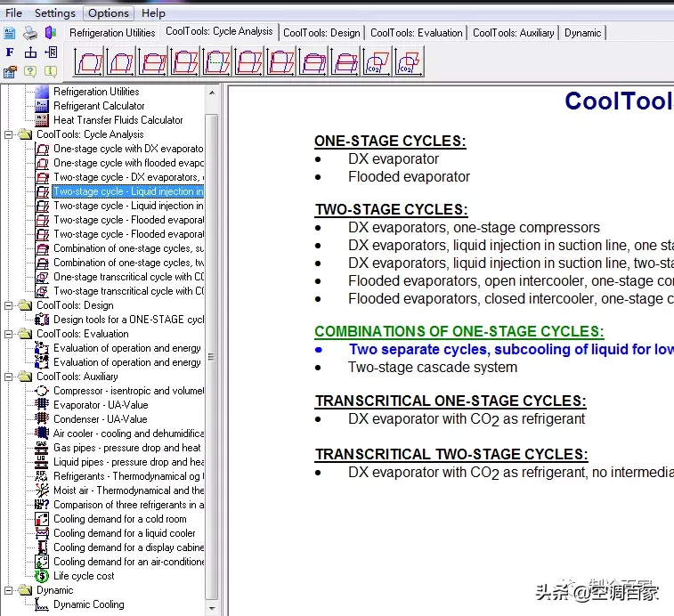
Task: Select Evaporator - UA-Value tree item
Action: point(101,405)
